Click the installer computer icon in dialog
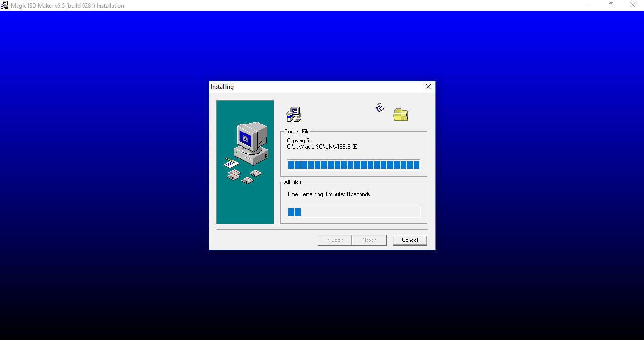This screenshot has height=340, width=644. coord(294,114)
